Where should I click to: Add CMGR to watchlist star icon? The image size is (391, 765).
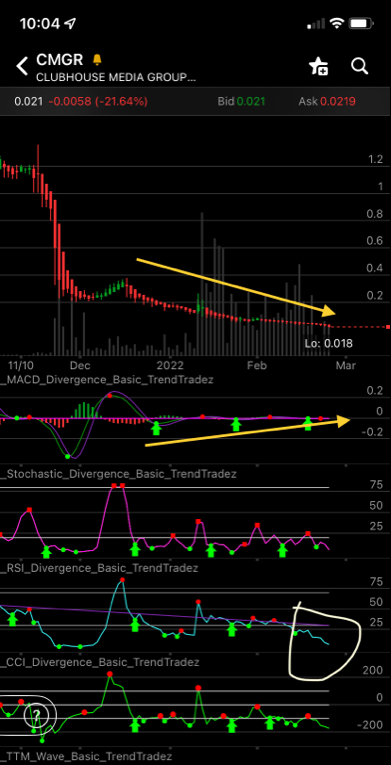click(x=318, y=66)
